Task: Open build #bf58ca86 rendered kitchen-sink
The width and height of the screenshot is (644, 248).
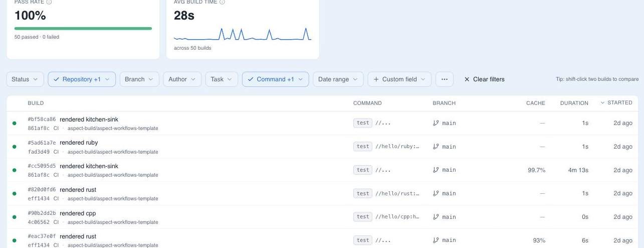Action: point(322,123)
